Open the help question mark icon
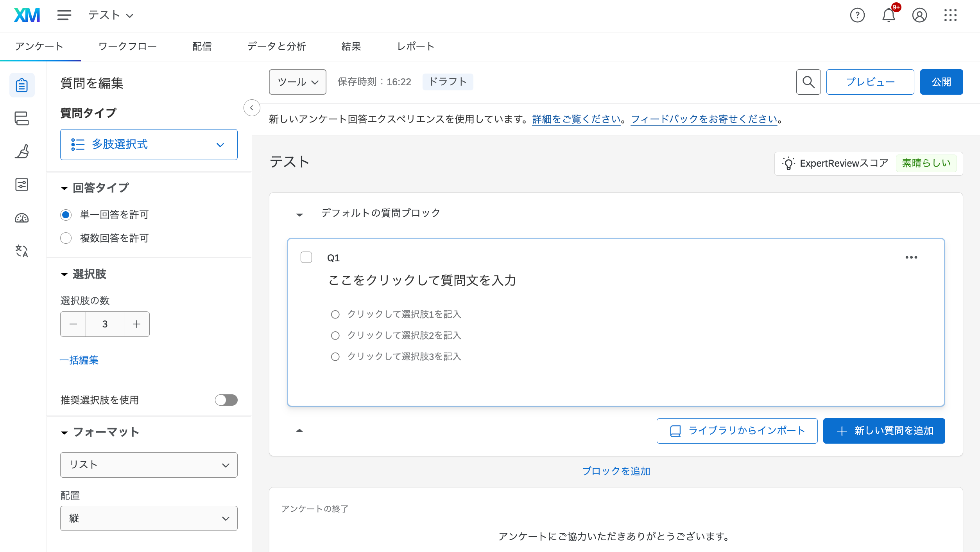 click(x=857, y=15)
